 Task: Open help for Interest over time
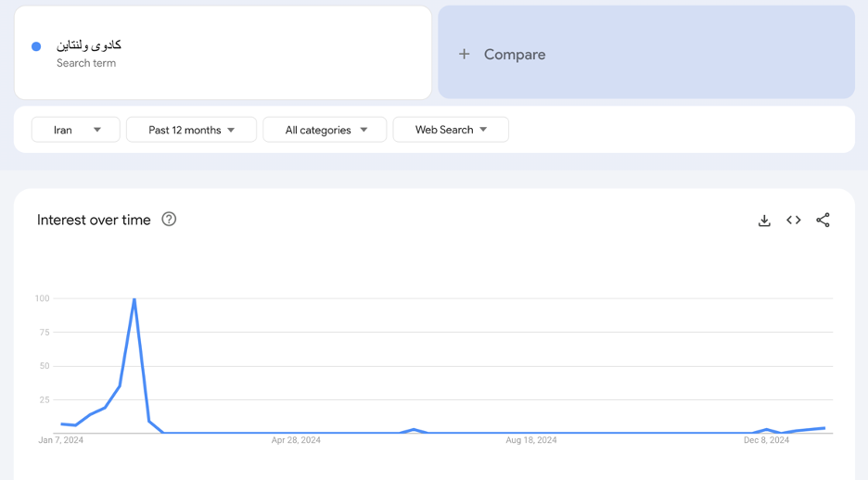pyautogui.click(x=169, y=220)
